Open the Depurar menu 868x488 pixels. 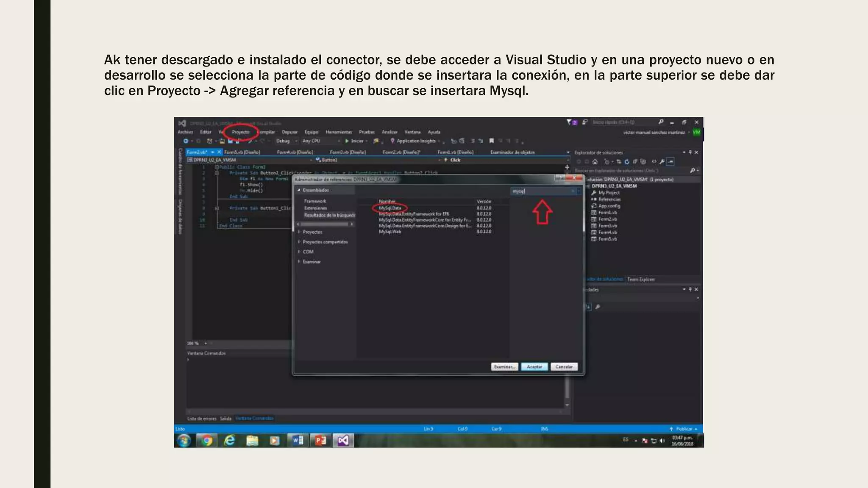pyautogui.click(x=289, y=132)
